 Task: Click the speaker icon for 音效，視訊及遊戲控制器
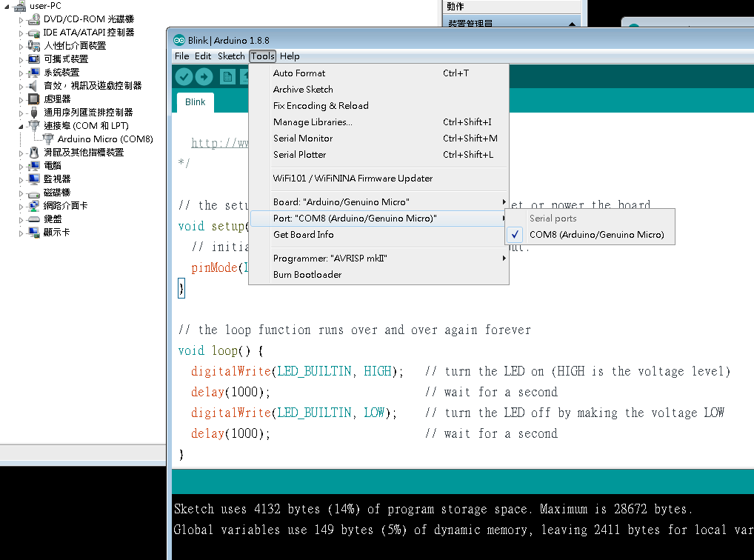[x=33, y=86]
